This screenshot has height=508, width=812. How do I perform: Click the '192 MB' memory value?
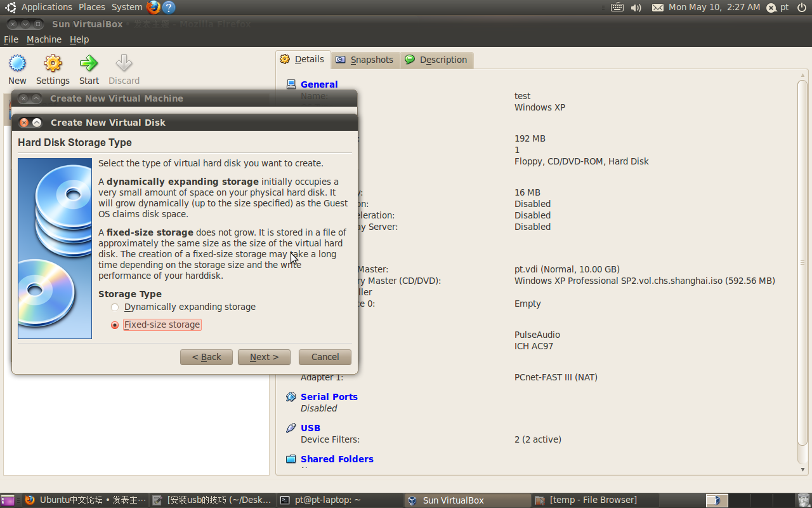coord(530,138)
